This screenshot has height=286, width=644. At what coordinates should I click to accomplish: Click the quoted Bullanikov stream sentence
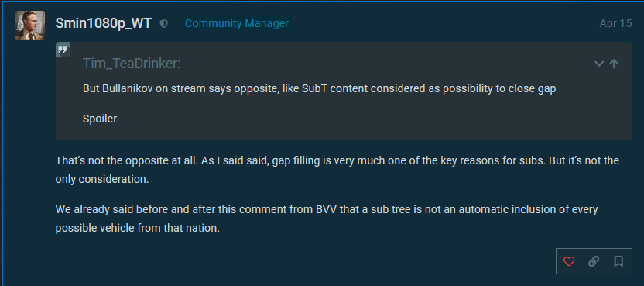click(319, 89)
